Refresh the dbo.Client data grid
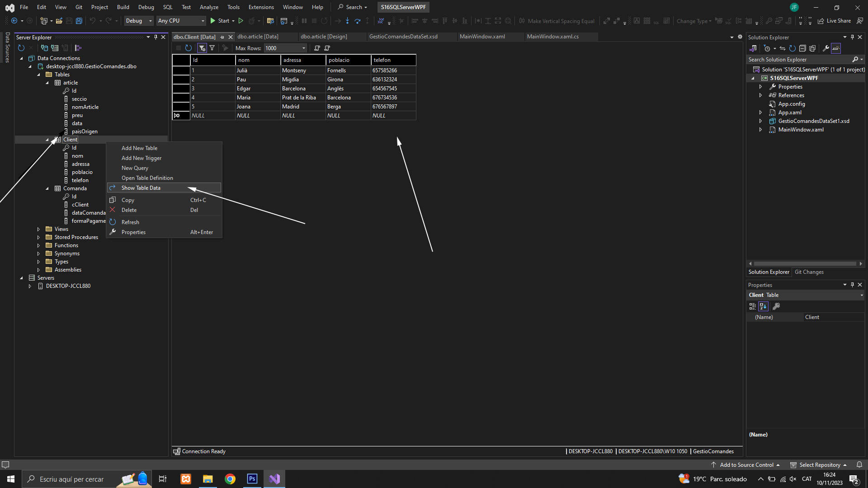The height and width of the screenshot is (488, 868). (189, 48)
